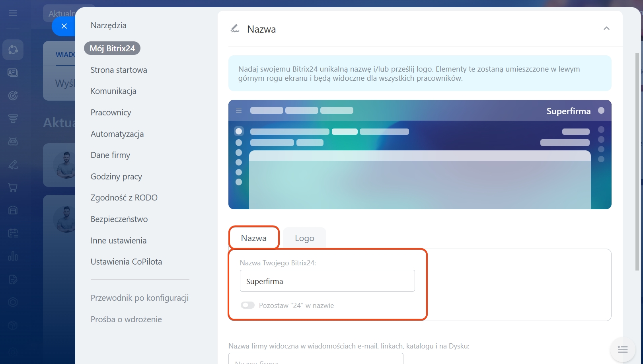Viewport: 643px width, 364px height.
Task: Open Zgodność z RODO settings
Action: click(x=124, y=198)
